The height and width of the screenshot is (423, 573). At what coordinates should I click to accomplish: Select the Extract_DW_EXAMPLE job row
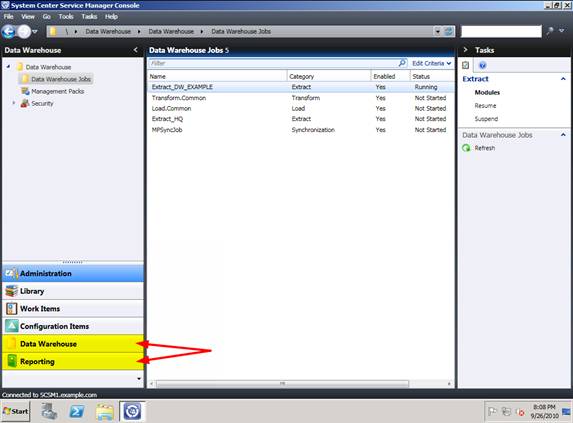coord(301,87)
